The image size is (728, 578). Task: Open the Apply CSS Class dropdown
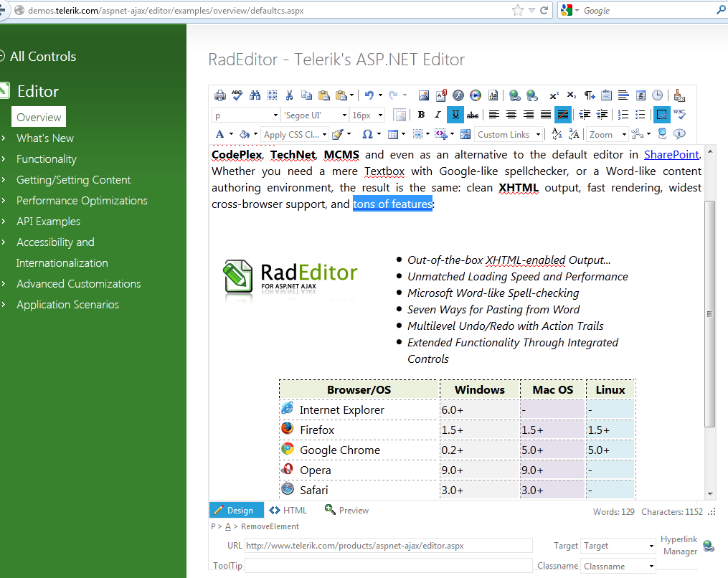click(294, 135)
